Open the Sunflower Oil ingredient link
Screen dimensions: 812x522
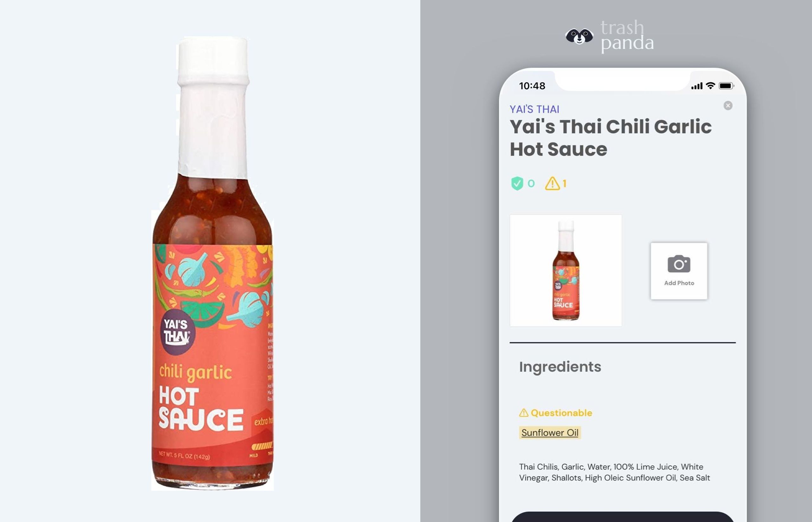pyautogui.click(x=550, y=433)
